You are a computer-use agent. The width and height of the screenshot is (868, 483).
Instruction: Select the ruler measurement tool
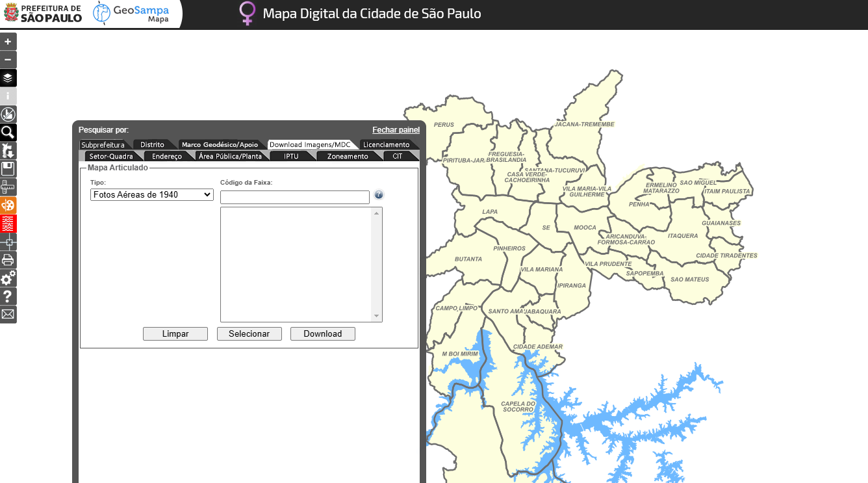[8, 187]
